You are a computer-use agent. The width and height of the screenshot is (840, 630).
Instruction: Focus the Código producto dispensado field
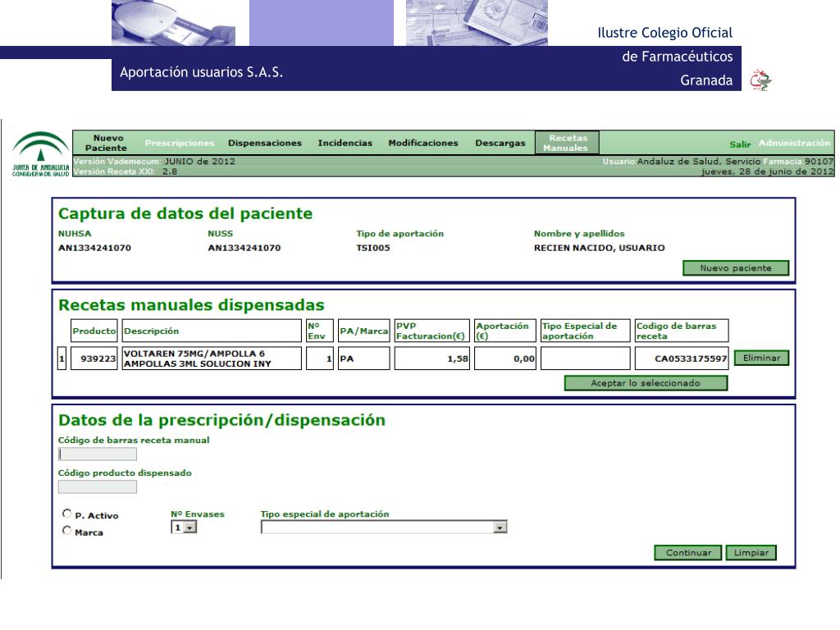(x=98, y=487)
